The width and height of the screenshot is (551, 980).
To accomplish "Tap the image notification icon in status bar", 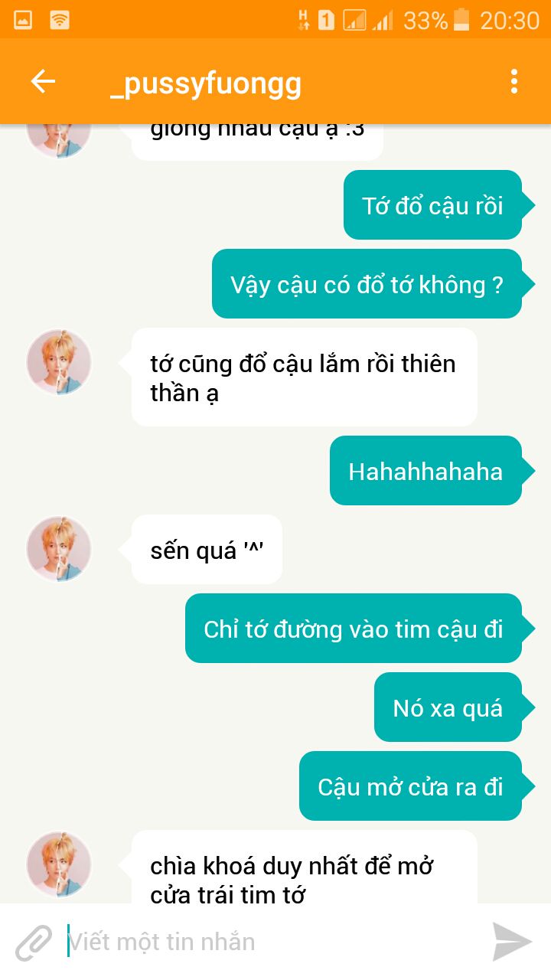I will click(23, 20).
